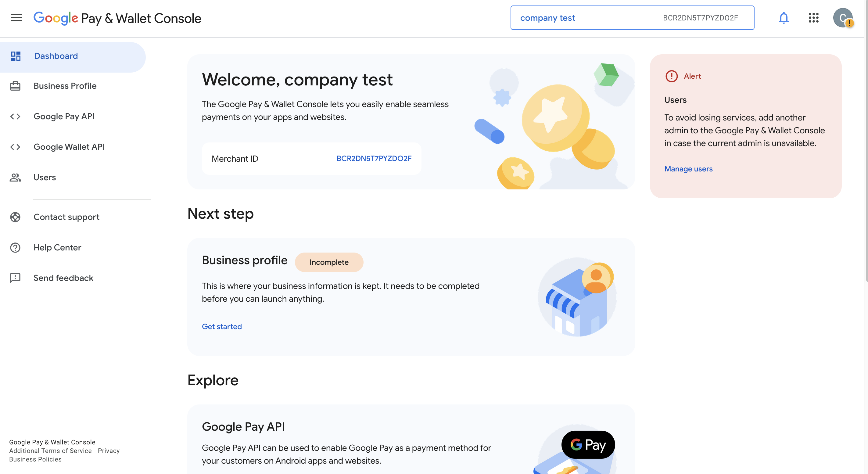
Task: Open the Privacy link
Action: point(109,451)
